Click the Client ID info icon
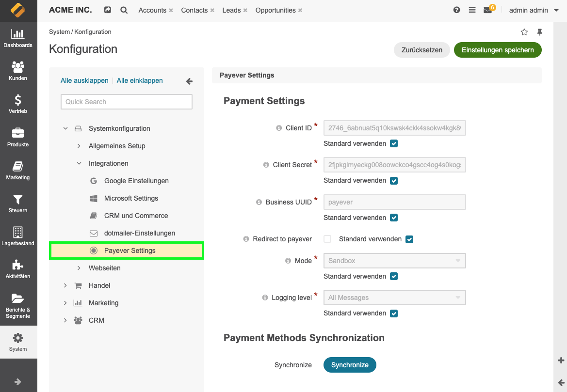The width and height of the screenshot is (567, 392). click(x=279, y=128)
